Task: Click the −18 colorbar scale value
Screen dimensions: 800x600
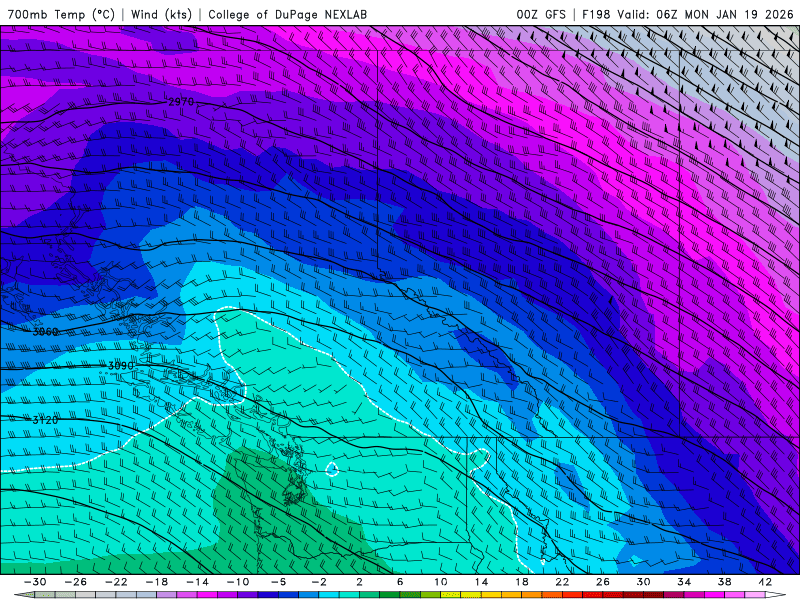Action: (157, 582)
